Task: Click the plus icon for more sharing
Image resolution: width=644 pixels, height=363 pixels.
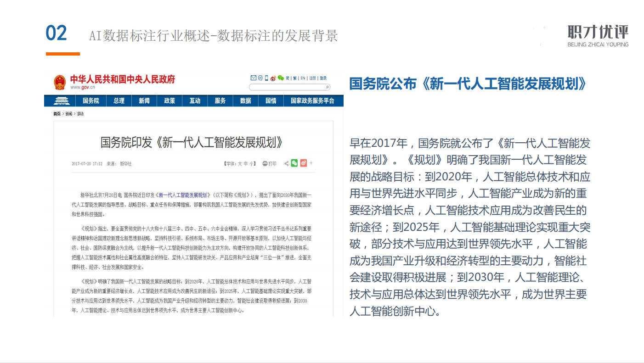Action: pyautogui.click(x=311, y=163)
